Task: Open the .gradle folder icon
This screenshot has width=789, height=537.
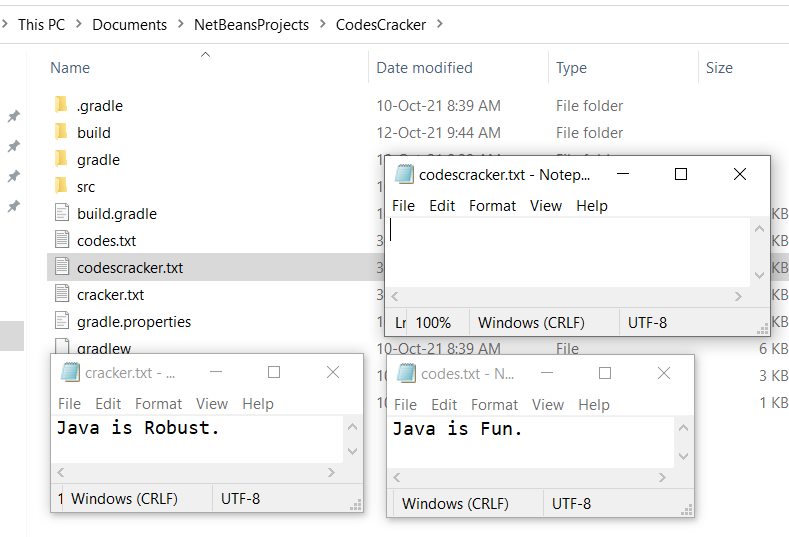Action: pyautogui.click(x=60, y=105)
